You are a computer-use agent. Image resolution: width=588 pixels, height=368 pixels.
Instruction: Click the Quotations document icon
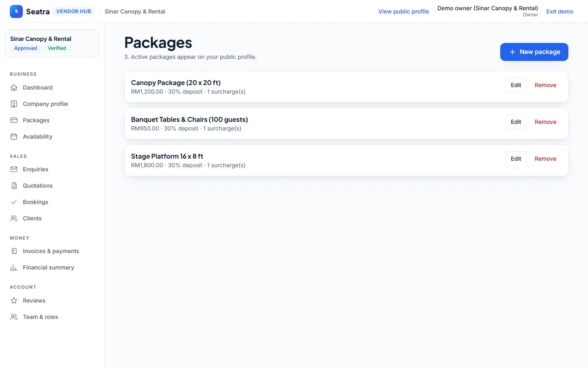pos(14,186)
